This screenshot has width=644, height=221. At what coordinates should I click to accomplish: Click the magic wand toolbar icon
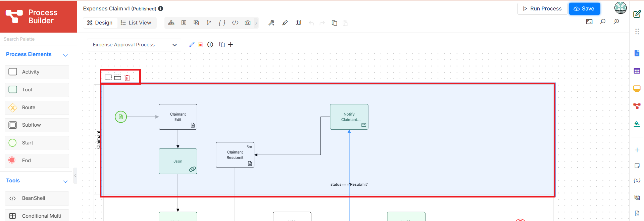(x=271, y=23)
